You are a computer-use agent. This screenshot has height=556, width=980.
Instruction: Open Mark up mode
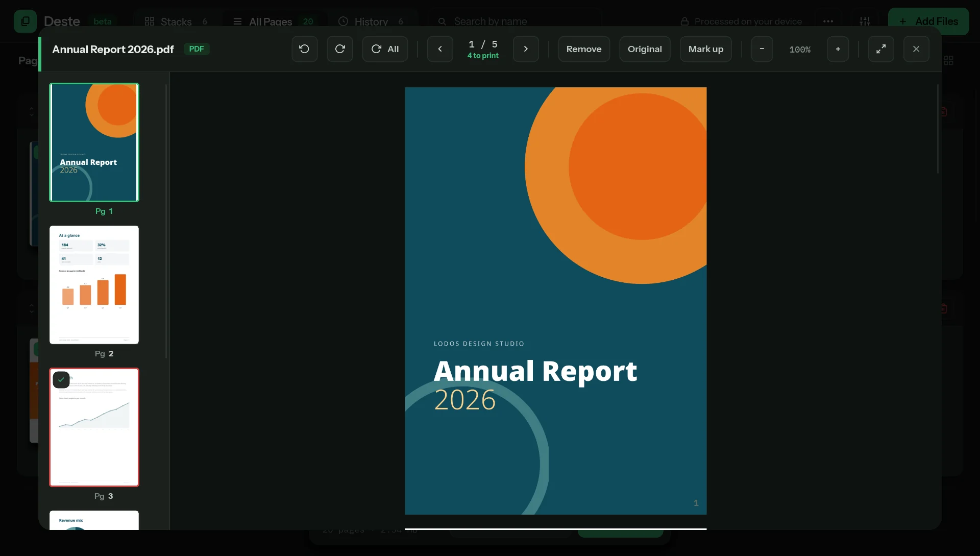point(705,49)
